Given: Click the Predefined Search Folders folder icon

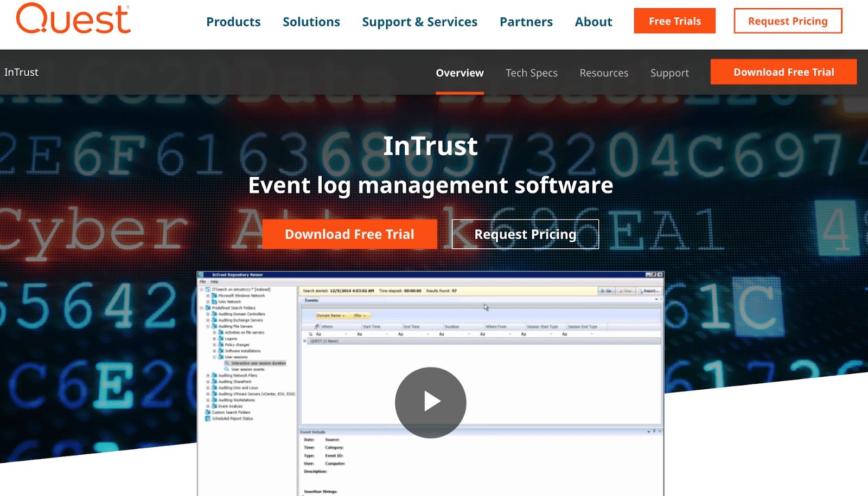Looking at the screenshot, I should pyautogui.click(x=208, y=308).
